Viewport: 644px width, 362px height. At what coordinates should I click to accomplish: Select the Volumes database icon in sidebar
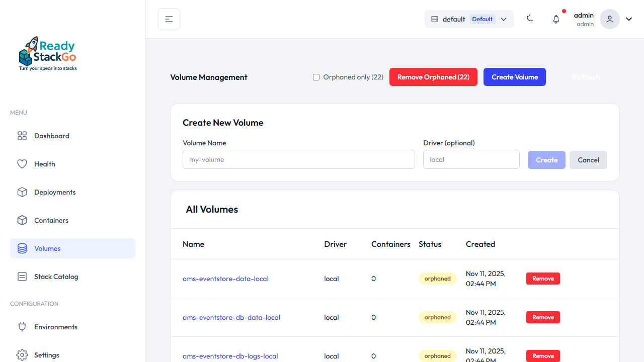click(x=22, y=248)
